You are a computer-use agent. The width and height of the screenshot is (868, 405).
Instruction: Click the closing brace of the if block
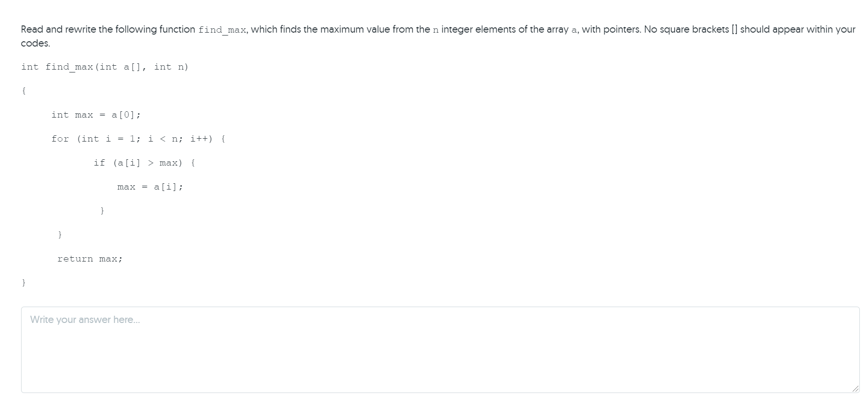tap(102, 210)
